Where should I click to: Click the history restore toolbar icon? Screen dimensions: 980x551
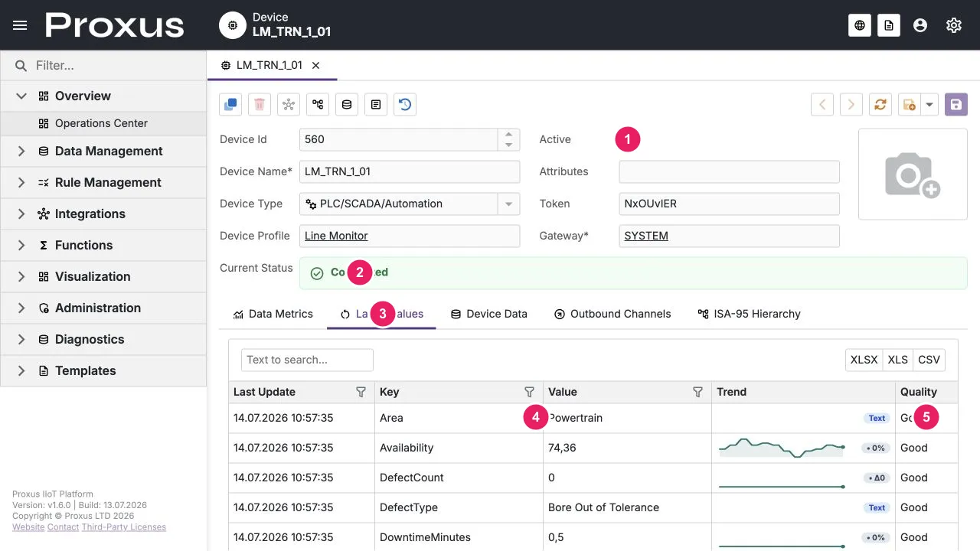click(405, 104)
